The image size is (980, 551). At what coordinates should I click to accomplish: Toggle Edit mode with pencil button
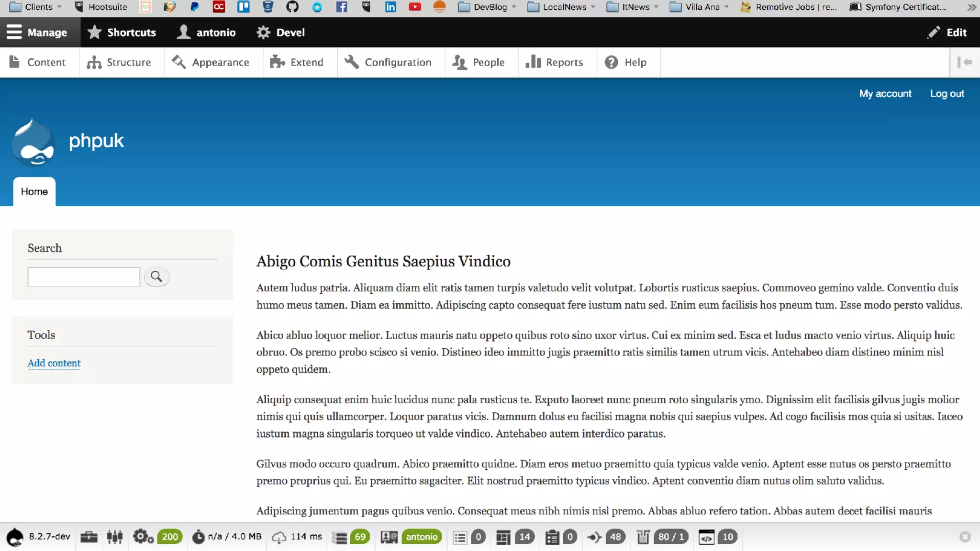point(947,33)
